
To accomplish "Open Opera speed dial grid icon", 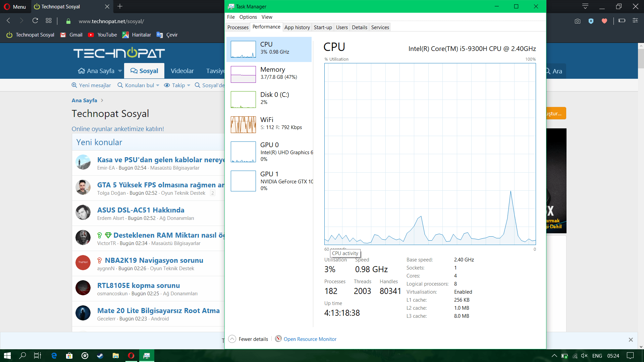I will [49, 21].
